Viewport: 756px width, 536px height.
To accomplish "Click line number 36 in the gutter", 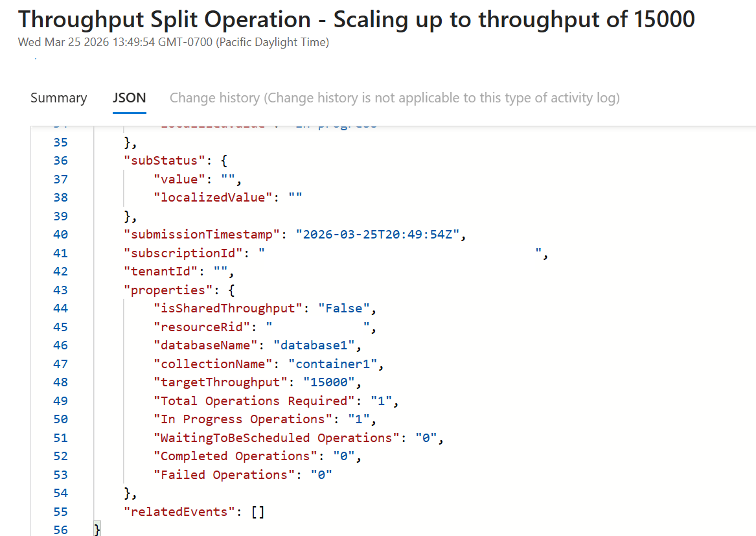I will (60, 161).
